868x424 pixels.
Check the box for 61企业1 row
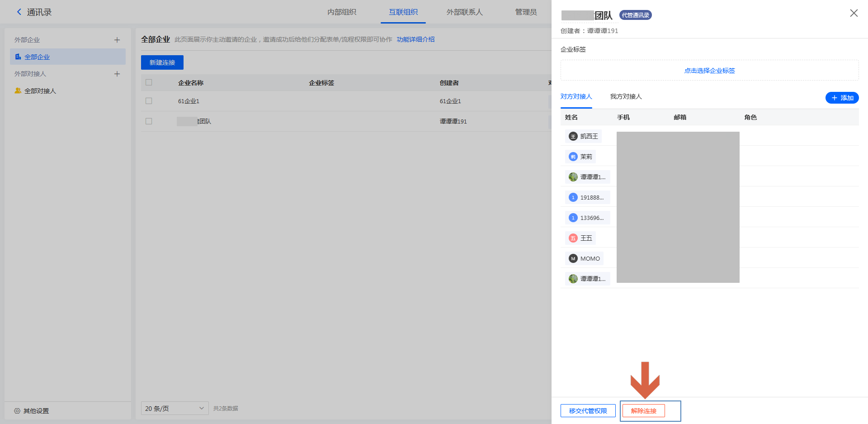[x=149, y=101]
